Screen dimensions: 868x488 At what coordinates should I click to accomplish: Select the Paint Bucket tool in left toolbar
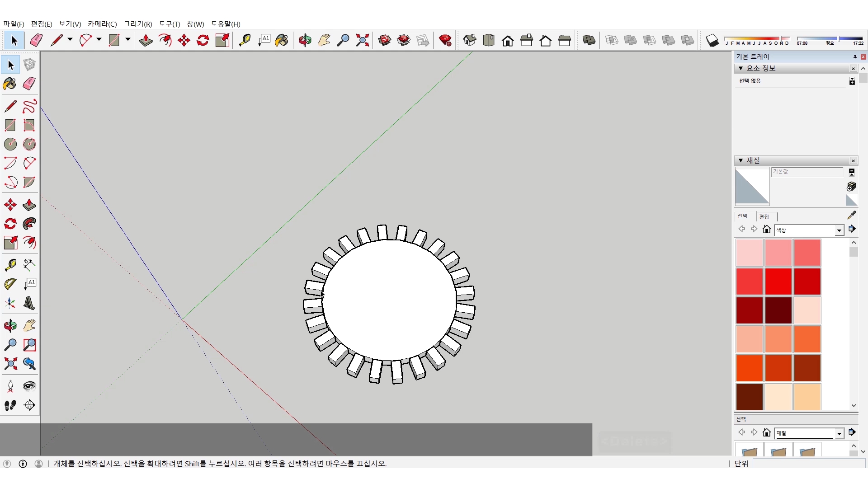(x=10, y=84)
